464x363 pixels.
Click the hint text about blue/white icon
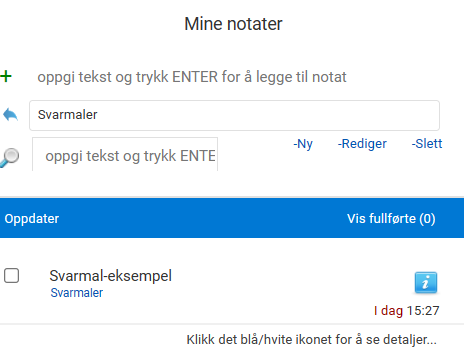pos(311,340)
